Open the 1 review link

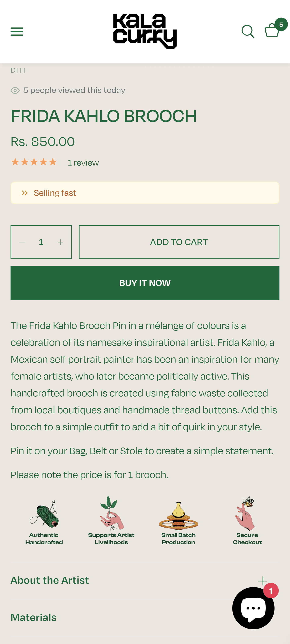[x=83, y=163]
